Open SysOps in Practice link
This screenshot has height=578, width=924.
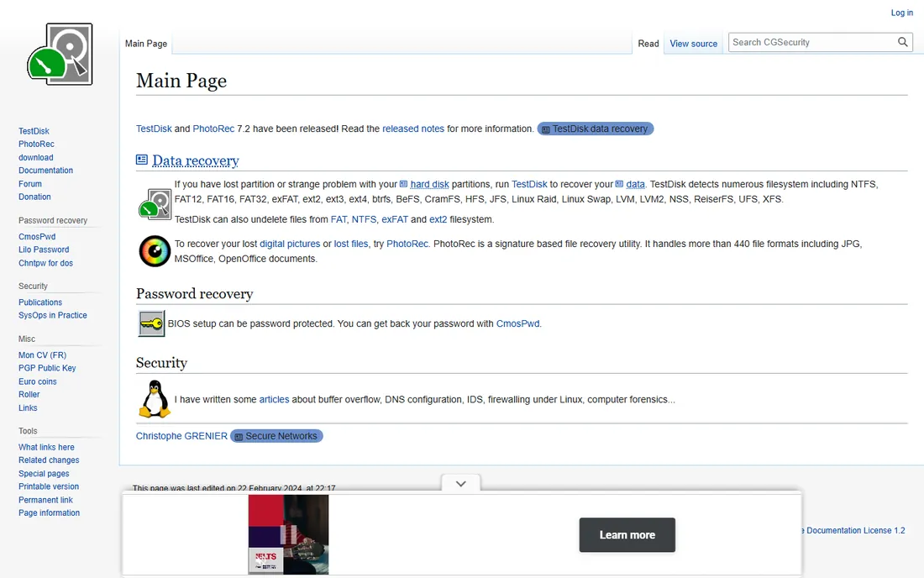point(52,315)
